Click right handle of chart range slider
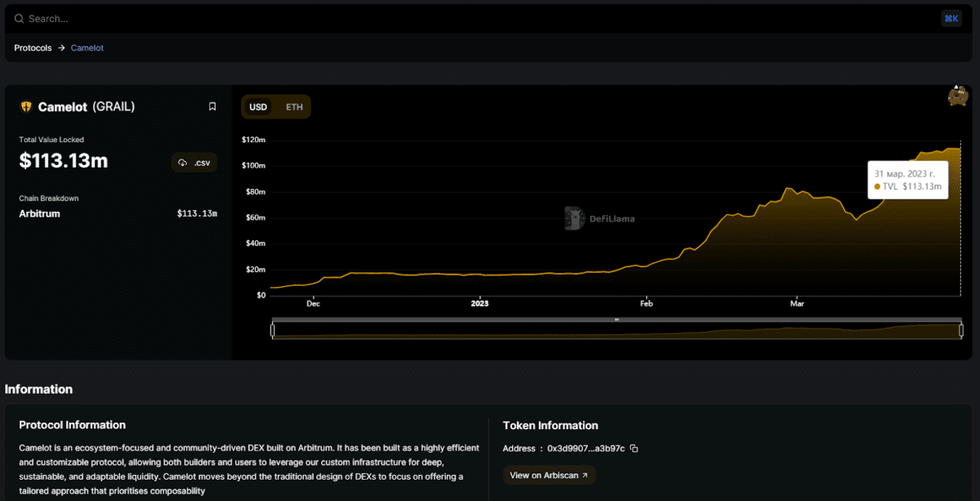This screenshot has height=501, width=980. click(961, 330)
